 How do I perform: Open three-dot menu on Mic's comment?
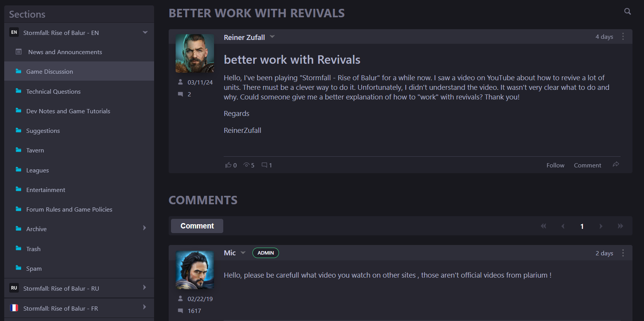coord(623,253)
